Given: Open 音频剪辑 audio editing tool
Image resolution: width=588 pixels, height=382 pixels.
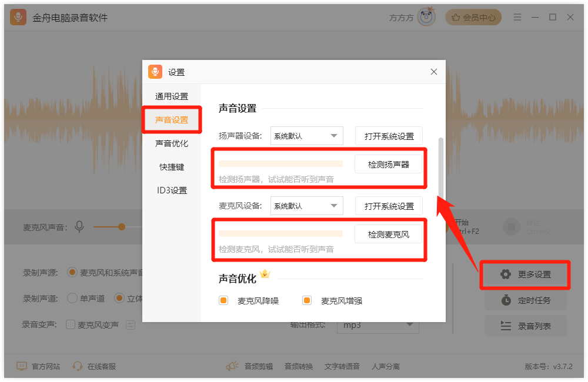Looking at the screenshot, I should pos(250,366).
